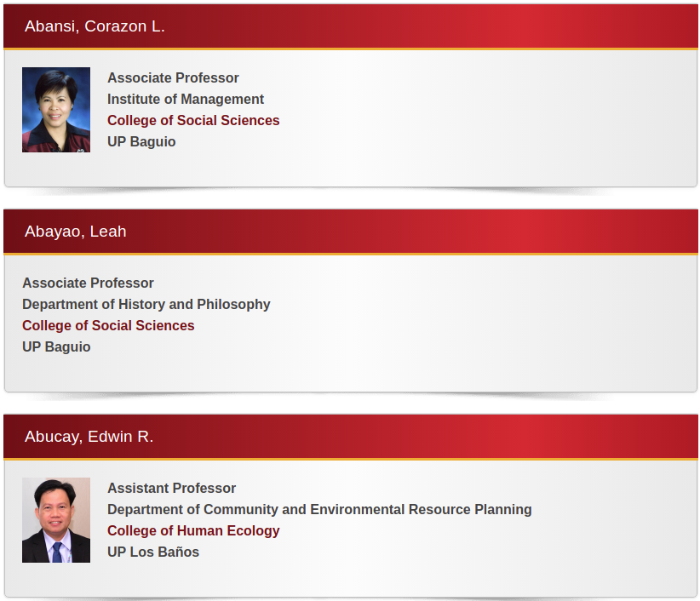Click UP Baguio under Leah Abayao

[x=57, y=347]
